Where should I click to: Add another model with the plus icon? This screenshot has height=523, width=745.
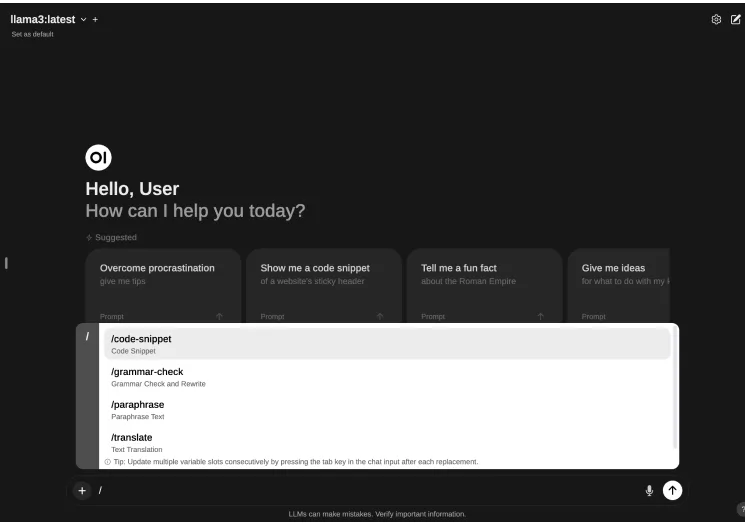tap(95, 19)
